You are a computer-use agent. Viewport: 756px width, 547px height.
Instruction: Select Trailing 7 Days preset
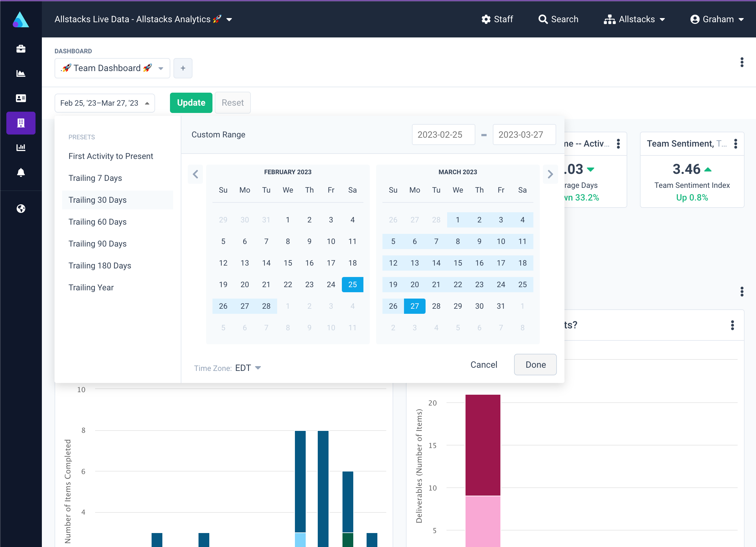coord(118,178)
